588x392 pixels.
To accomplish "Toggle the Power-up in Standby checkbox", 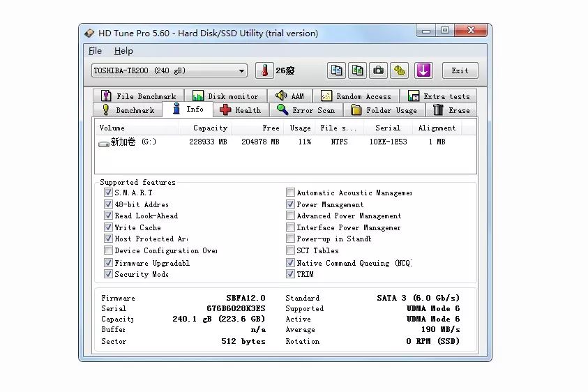I will point(290,239).
